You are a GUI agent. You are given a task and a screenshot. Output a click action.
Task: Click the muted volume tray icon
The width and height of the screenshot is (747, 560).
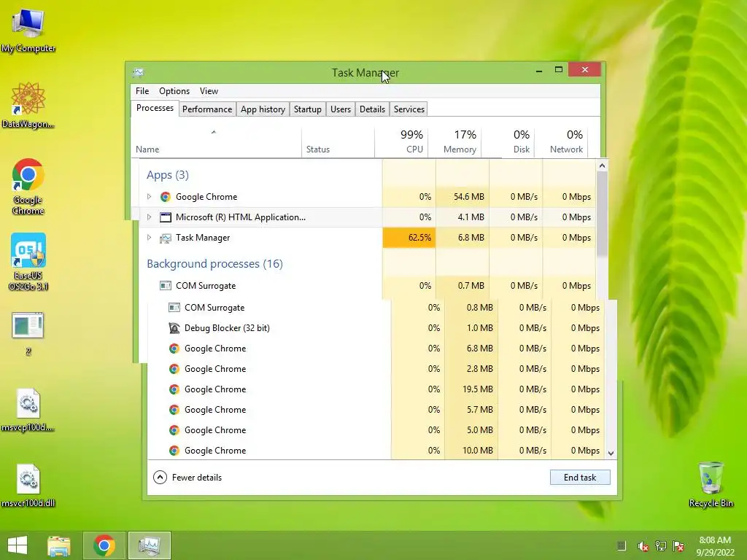(x=643, y=546)
